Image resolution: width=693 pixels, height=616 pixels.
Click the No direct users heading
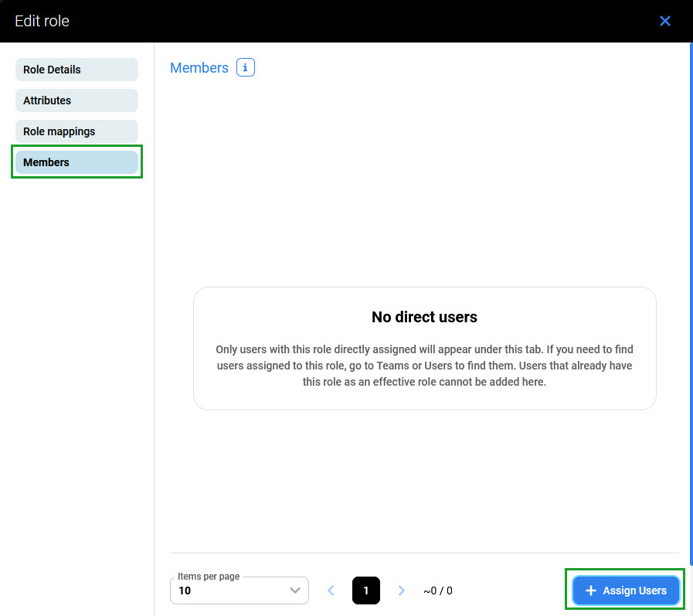424,317
